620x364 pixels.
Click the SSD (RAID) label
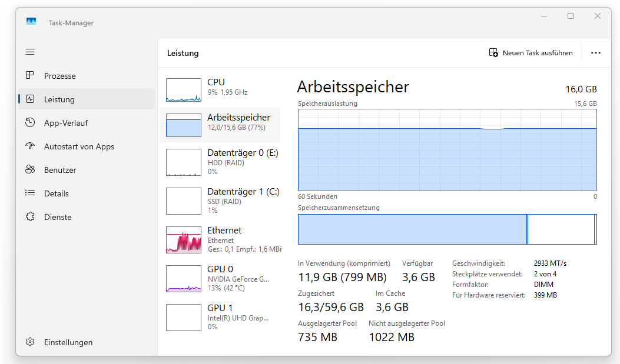(224, 201)
